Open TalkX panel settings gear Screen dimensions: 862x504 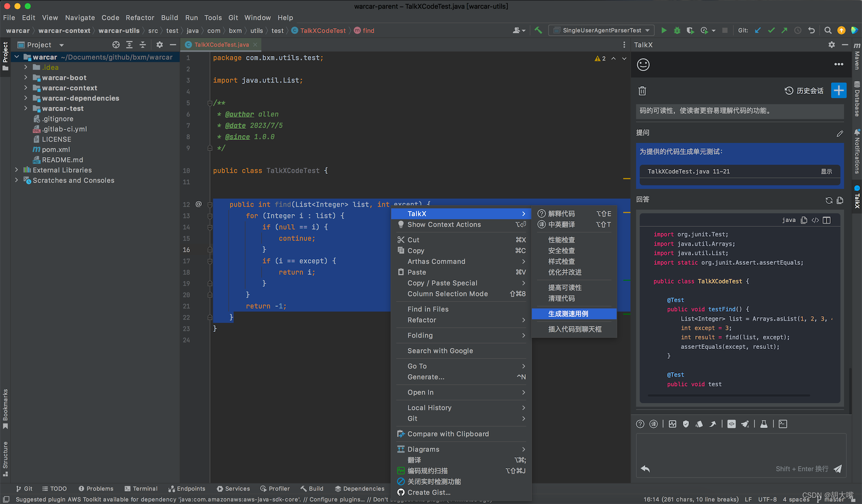pos(832,45)
